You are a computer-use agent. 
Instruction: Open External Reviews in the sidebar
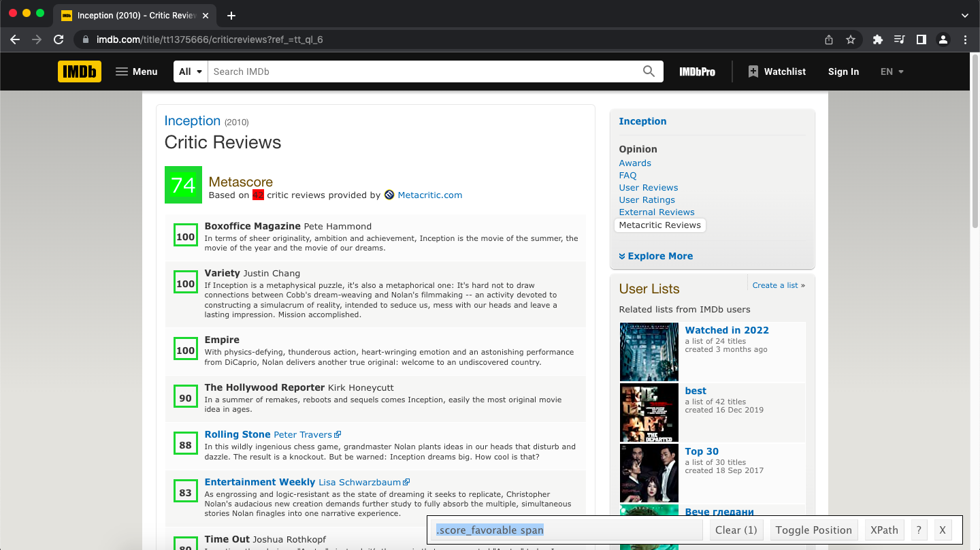click(657, 212)
